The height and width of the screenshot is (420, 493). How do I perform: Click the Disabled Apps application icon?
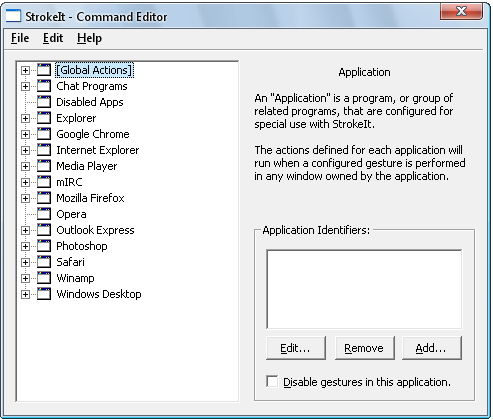[44, 102]
